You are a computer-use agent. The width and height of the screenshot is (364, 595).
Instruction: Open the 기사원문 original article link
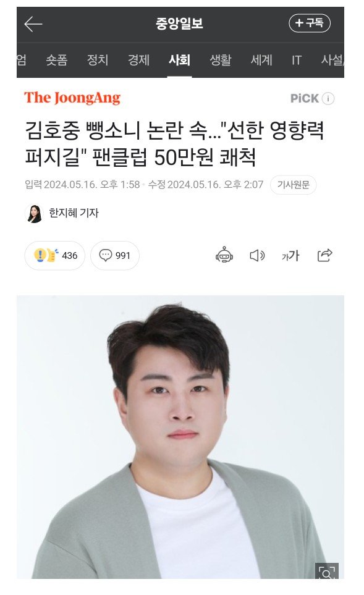pyautogui.click(x=293, y=185)
